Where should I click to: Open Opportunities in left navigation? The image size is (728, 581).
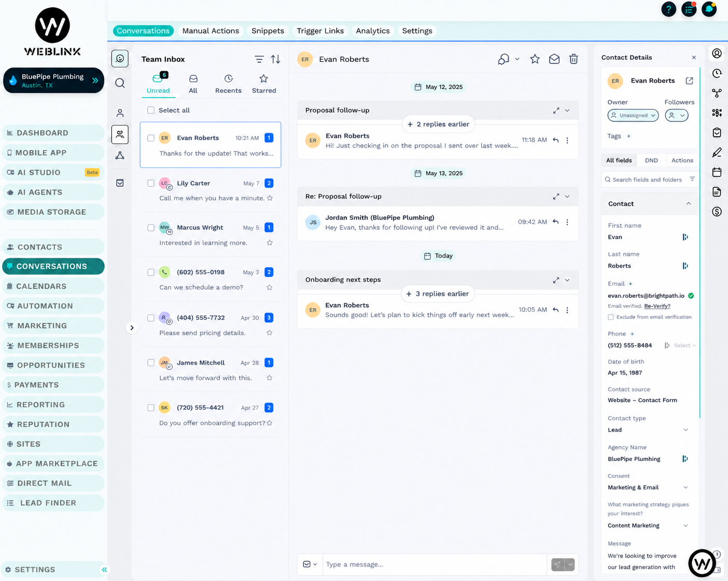pyautogui.click(x=53, y=365)
